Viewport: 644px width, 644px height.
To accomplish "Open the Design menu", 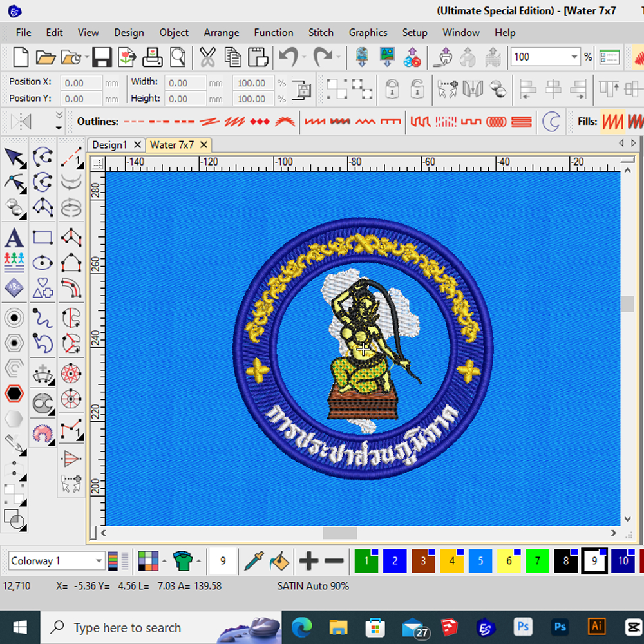I will [x=129, y=32].
